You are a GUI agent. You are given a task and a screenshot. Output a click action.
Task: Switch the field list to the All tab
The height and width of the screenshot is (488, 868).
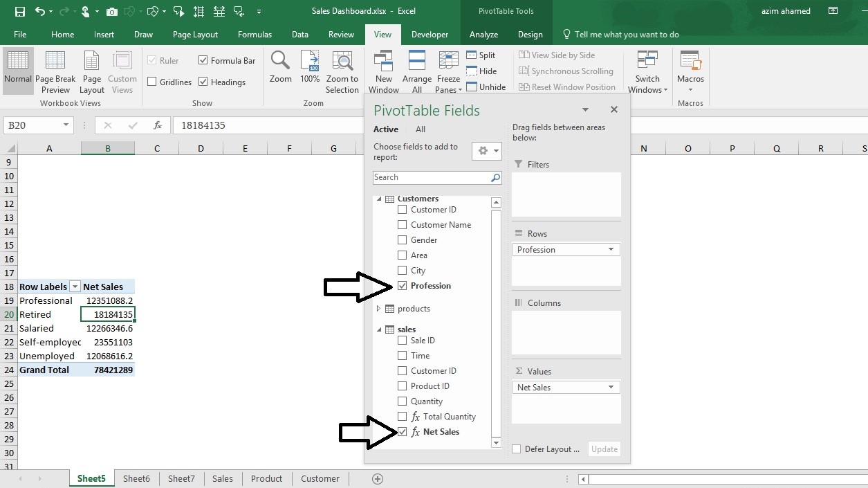(421, 129)
